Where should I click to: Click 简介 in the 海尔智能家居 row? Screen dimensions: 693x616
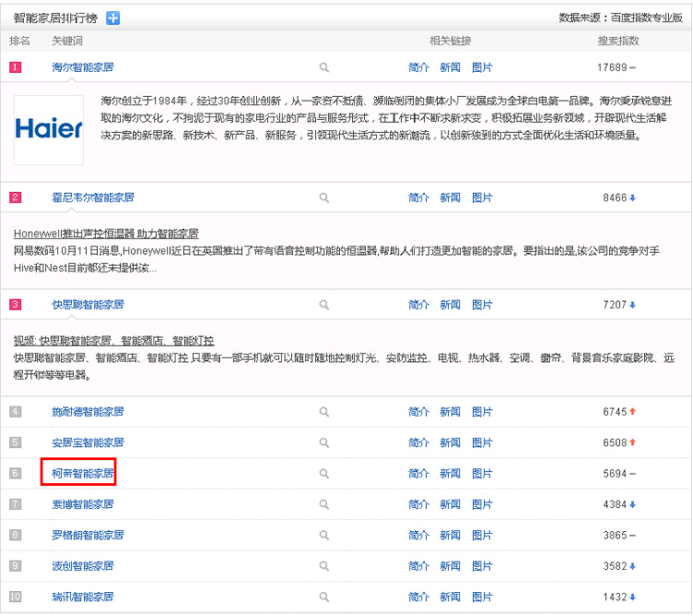[419, 67]
